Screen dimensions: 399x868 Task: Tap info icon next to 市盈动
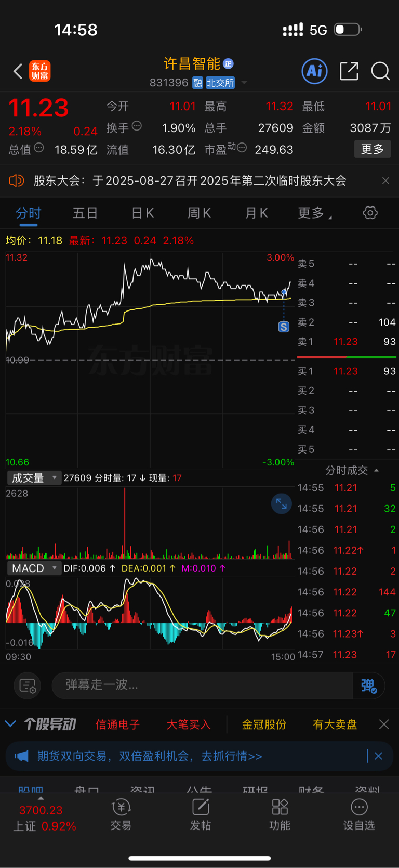click(242, 148)
